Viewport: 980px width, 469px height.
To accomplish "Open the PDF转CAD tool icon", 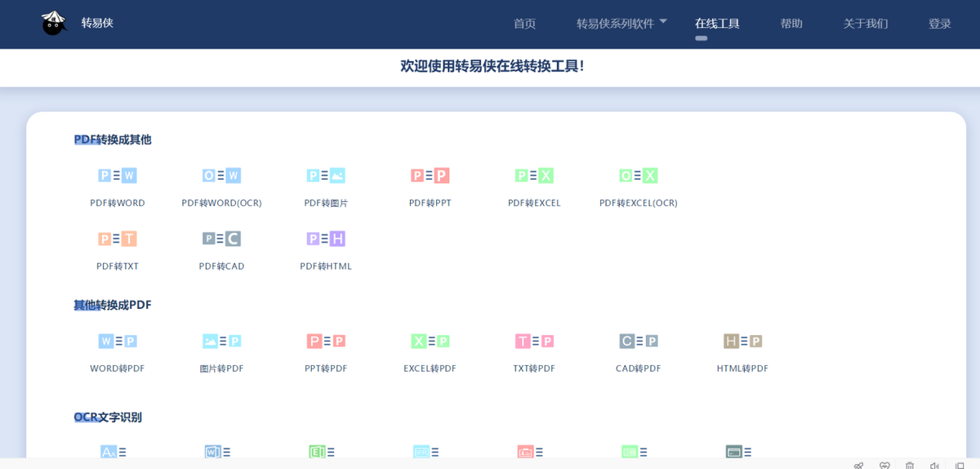I will [221, 239].
